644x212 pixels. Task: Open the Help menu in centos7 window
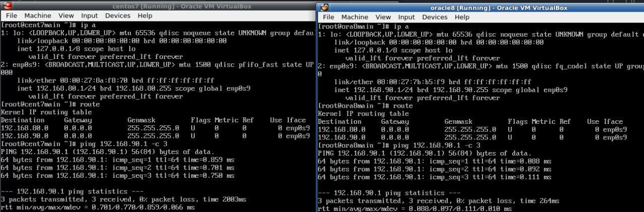(145, 16)
